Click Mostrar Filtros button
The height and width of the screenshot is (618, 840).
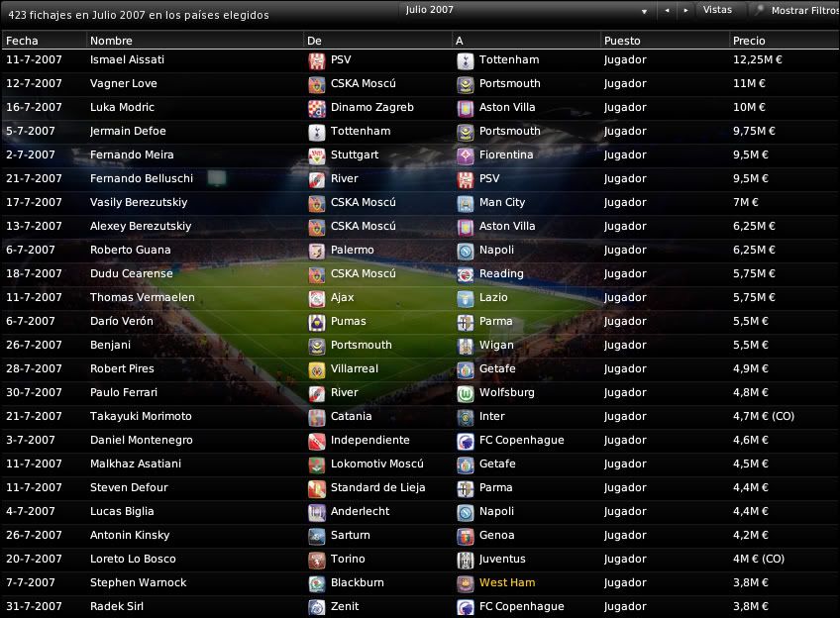pos(797,10)
